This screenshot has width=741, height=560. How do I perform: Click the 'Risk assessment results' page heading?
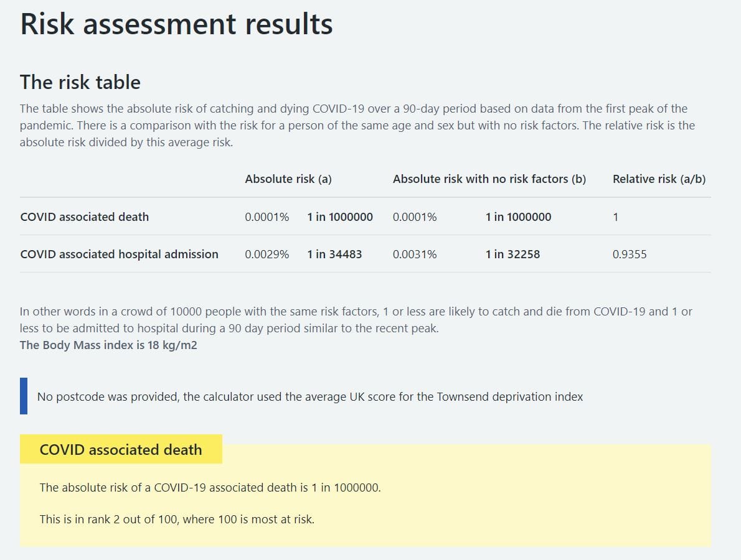coord(176,24)
